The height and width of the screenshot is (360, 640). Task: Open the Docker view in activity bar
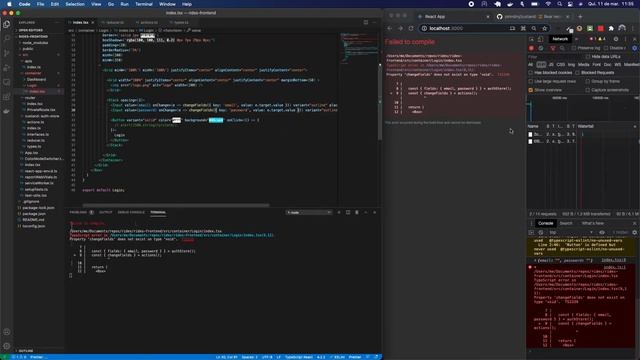pyautogui.click(x=7, y=111)
